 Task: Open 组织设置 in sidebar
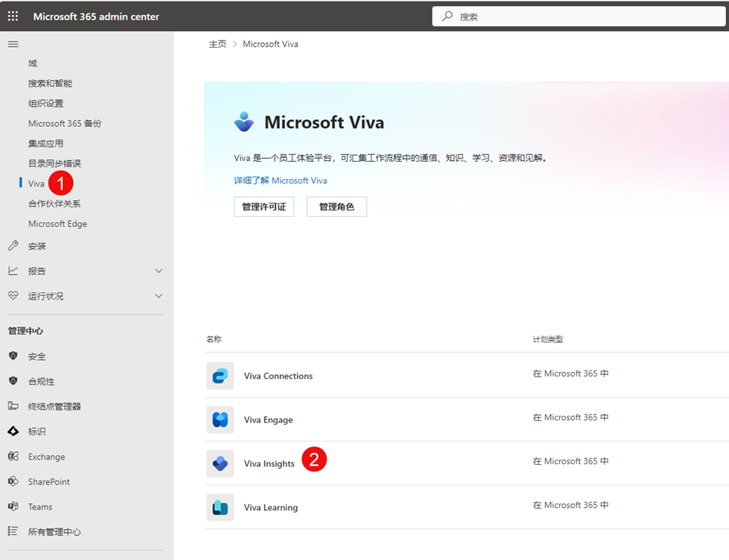tap(45, 104)
